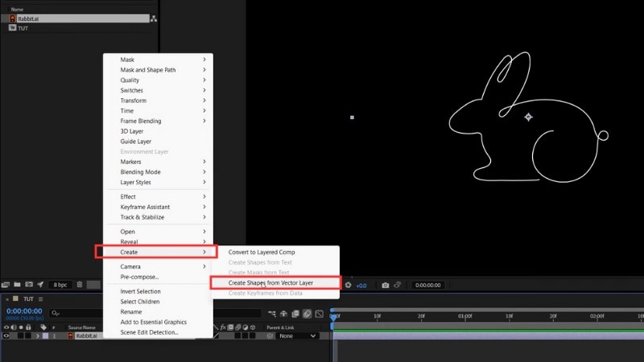
Task: Choose Rename from context menu
Action: pyautogui.click(x=158, y=312)
